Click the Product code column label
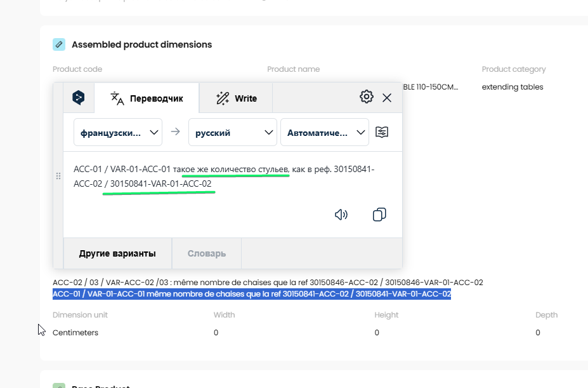The height and width of the screenshot is (388, 588). coord(77,69)
